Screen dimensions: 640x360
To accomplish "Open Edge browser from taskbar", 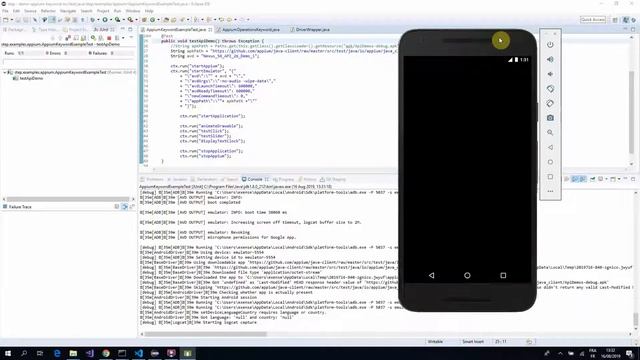I will coord(57,353).
